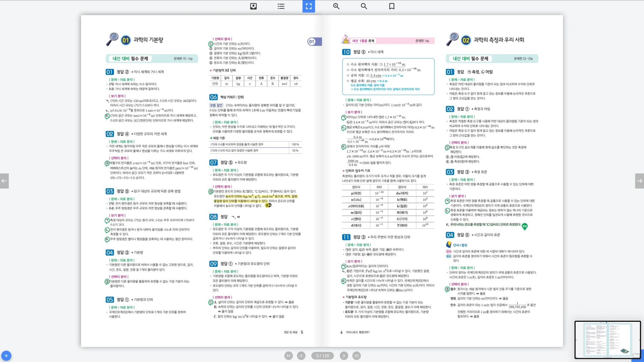Toggle the fullscreen mode button
Viewport: 644px width, 362px height.
pos(308,6)
